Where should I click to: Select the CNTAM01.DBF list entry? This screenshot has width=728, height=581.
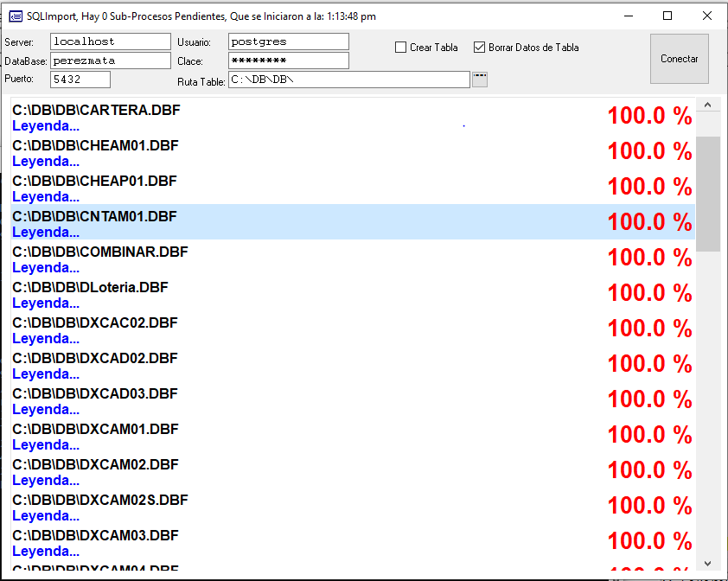click(346, 223)
